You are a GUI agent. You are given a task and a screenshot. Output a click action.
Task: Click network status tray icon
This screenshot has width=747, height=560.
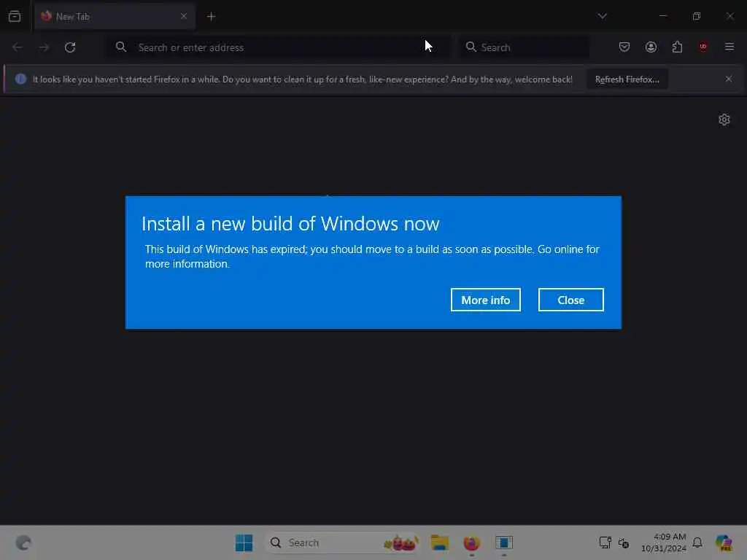tap(624, 542)
